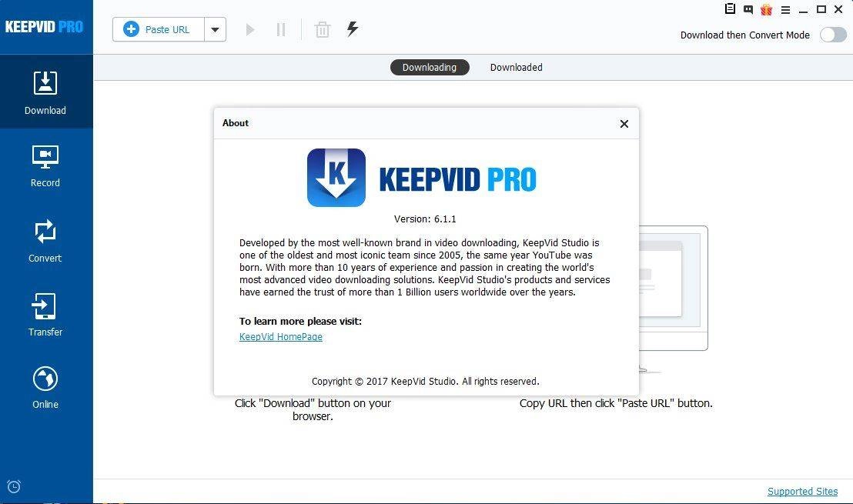Click the Download then Convert Mode label
Viewport: 853px width, 504px height.
coord(744,35)
